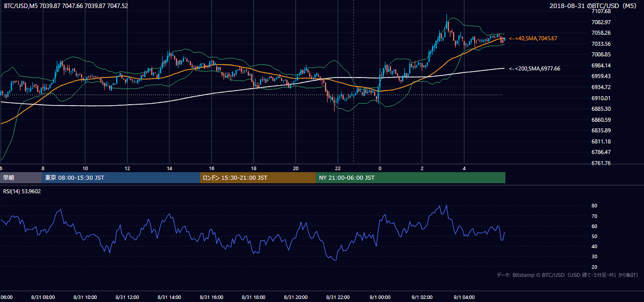Viewport: 644px width, 302px height.
Task: Click hour tick 4 under the price chart
Action: coord(464,169)
